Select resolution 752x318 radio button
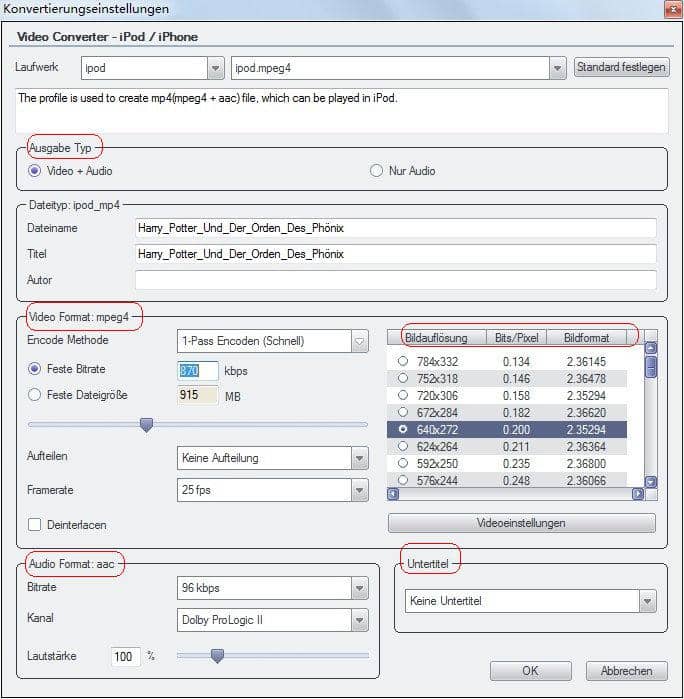 (x=403, y=378)
